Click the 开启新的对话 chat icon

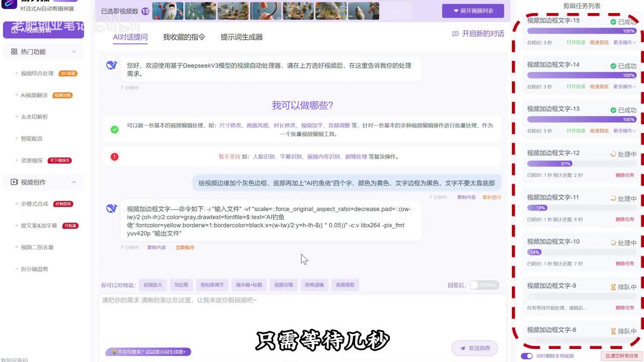pyautogui.click(x=455, y=34)
